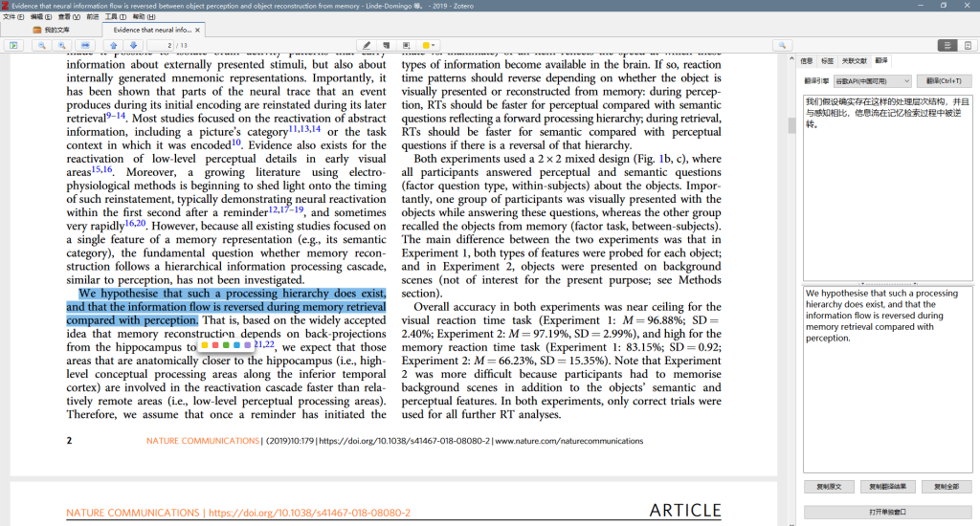Screen dimensions: 980x526
Task: Click the nature.com/naturecommunications footer link
Action: point(569,441)
